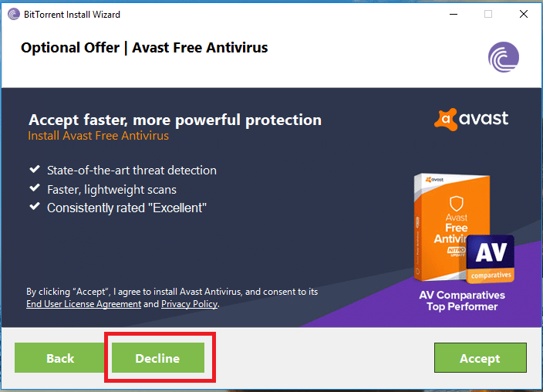The height and width of the screenshot is (392, 543).
Task: Open the End User License Agreement link
Action: click(x=84, y=304)
